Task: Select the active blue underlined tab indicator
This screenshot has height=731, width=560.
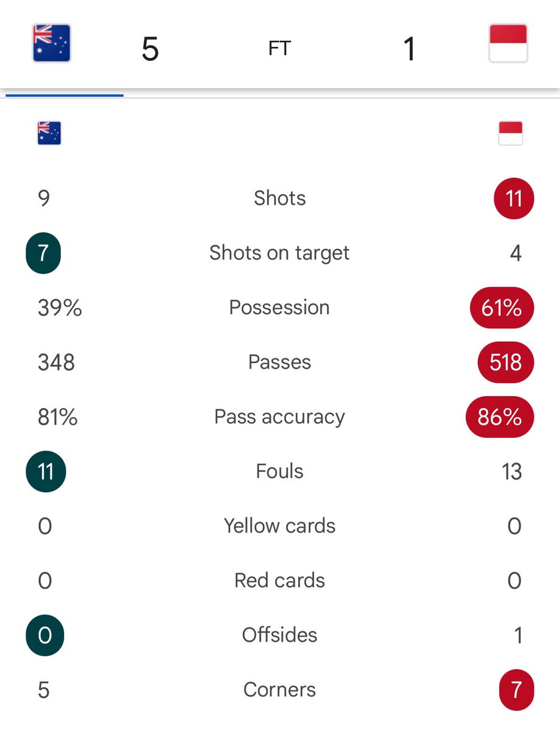Action: [x=65, y=94]
